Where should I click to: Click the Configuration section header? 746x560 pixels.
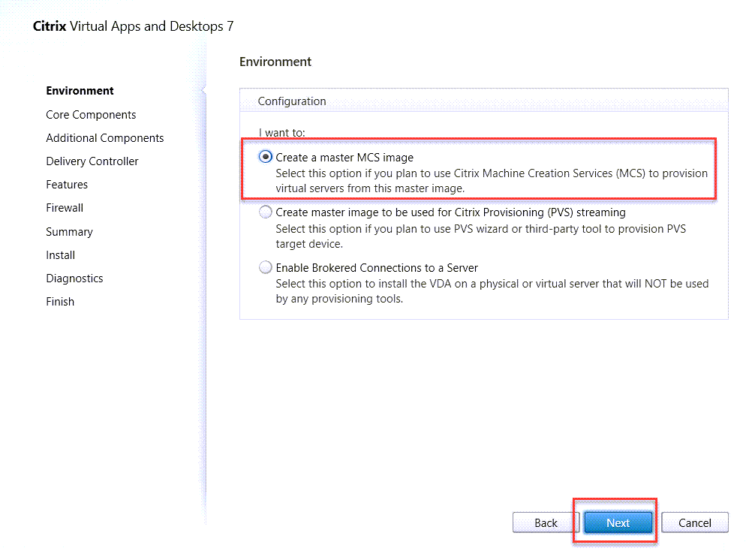[x=292, y=101]
